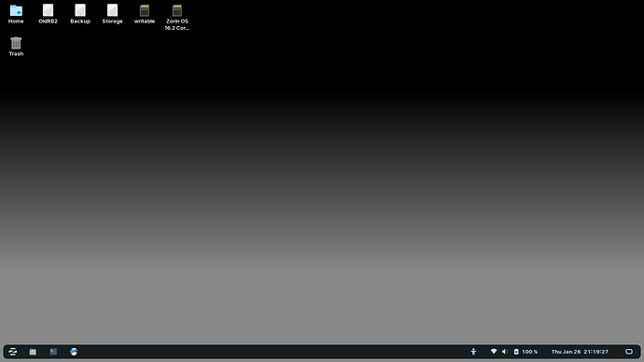Select the Storage drive icon
Screen dimensions: 644x362
(x=112, y=14)
